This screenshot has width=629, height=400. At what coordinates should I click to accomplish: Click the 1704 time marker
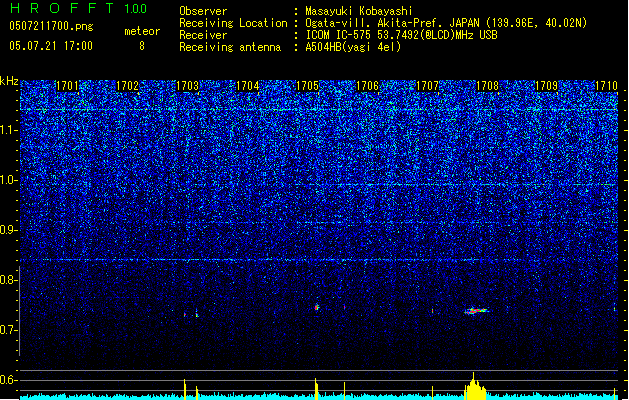click(x=248, y=86)
